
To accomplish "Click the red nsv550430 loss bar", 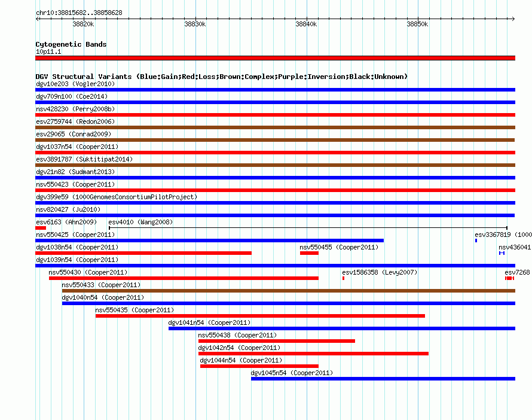I will coord(184,278).
